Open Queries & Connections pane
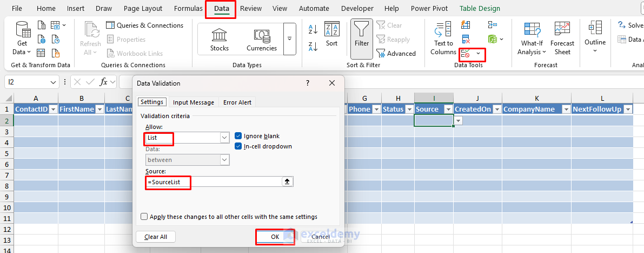644x253 pixels. click(144, 25)
